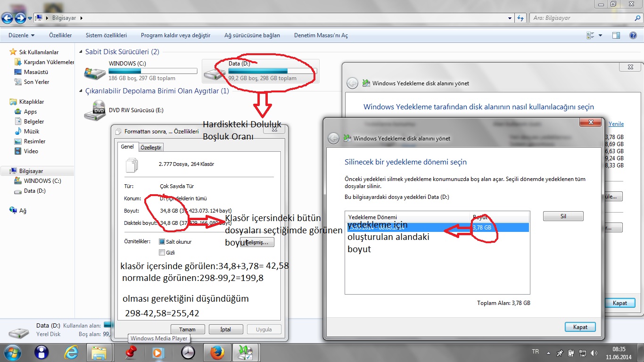
Task: Collapse the 'Sabit Disk Sürücüleri (2)' group
Action: pos(81,52)
